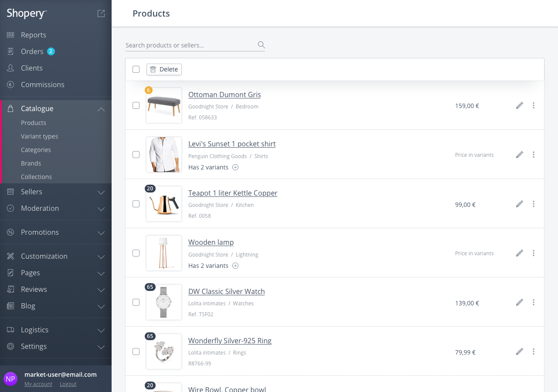Image resolution: width=558 pixels, height=392 pixels.
Task: Navigate to the Brands page
Action: (x=31, y=163)
